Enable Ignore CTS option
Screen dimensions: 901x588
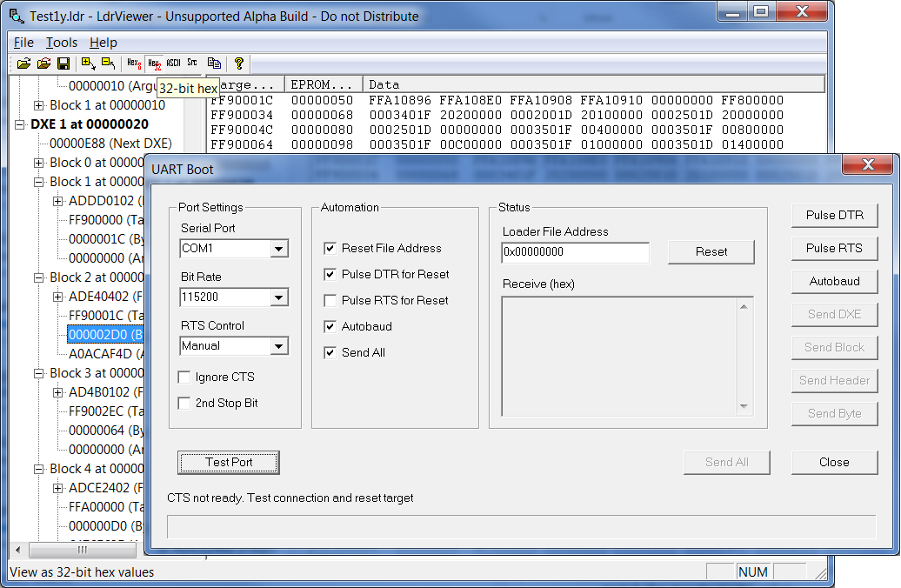coord(184,377)
